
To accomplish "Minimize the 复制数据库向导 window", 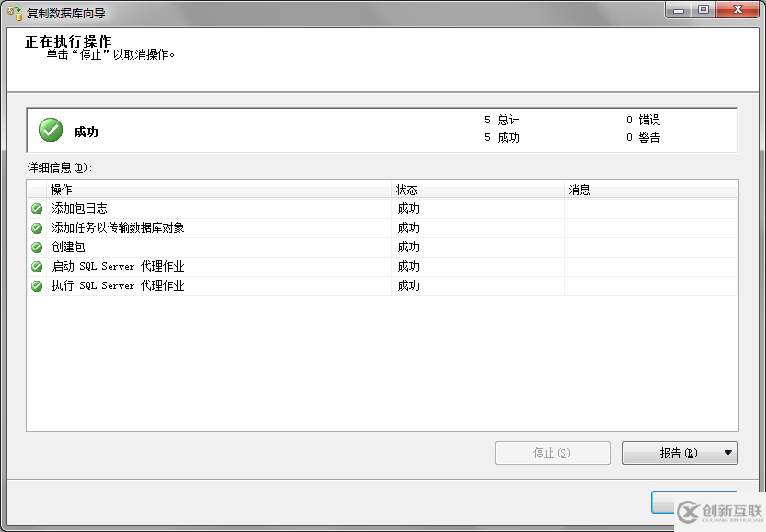I will click(x=679, y=10).
